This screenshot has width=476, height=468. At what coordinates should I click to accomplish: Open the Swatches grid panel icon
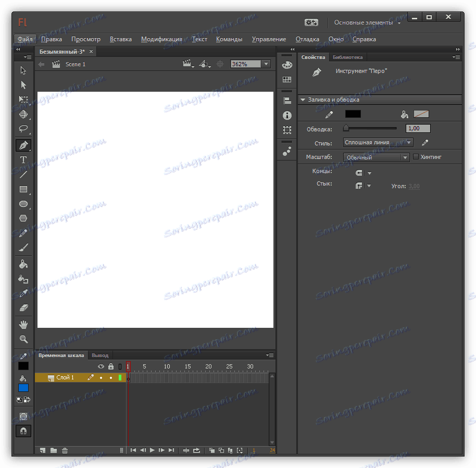[x=287, y=80]
